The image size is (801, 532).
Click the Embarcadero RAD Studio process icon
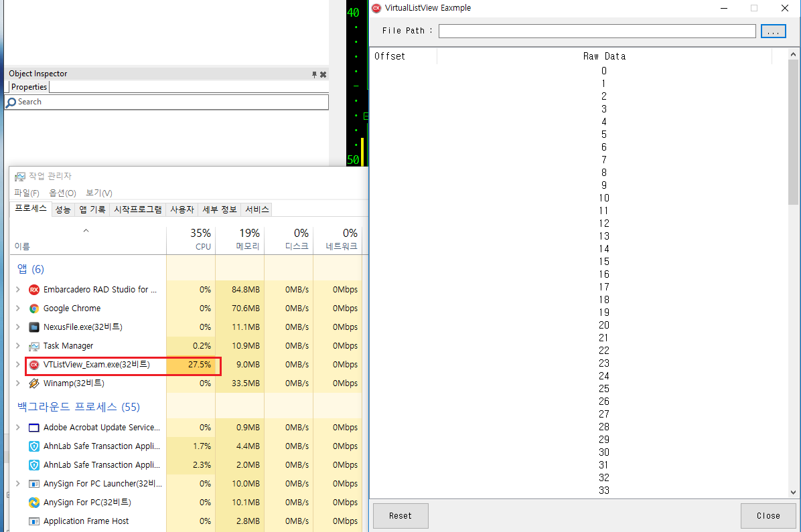click(x=34, y=290)
